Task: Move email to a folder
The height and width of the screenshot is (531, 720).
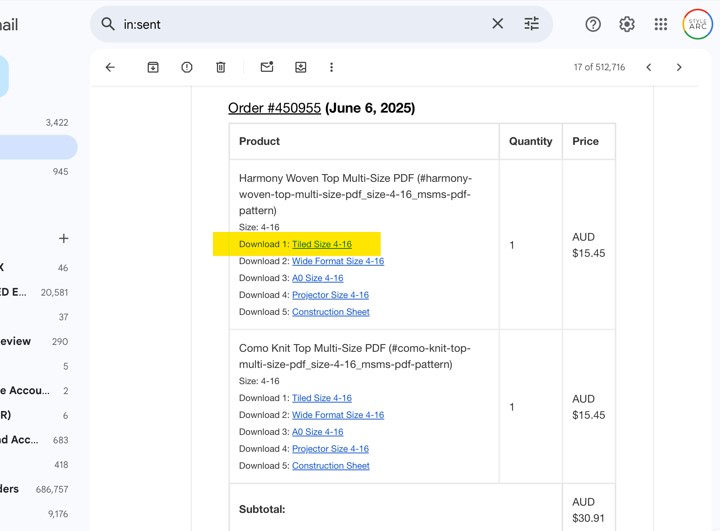Action: tap(301, 68)
